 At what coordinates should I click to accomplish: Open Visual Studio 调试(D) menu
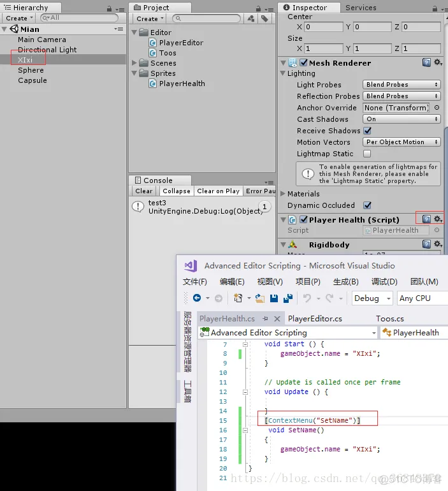pos(384,281)
